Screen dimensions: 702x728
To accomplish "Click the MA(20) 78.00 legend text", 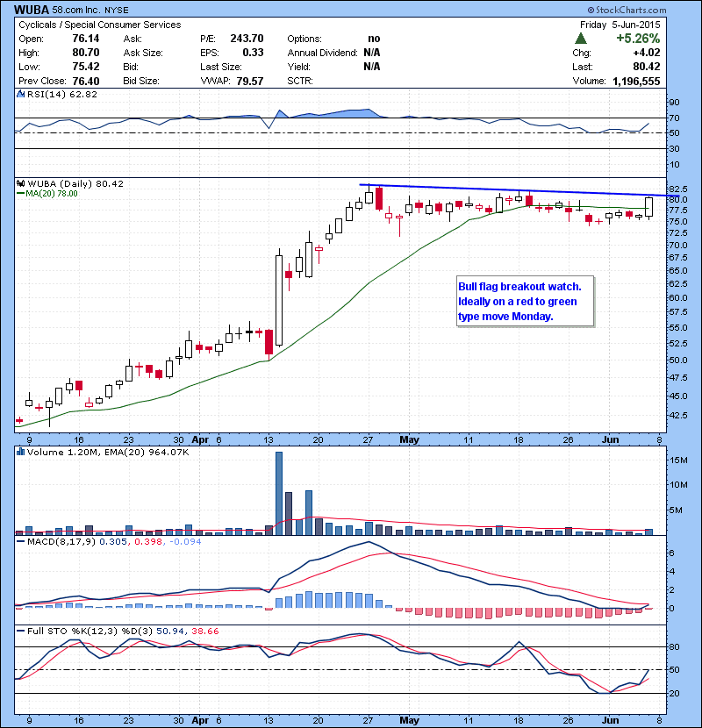I will [x=52, y=194].
